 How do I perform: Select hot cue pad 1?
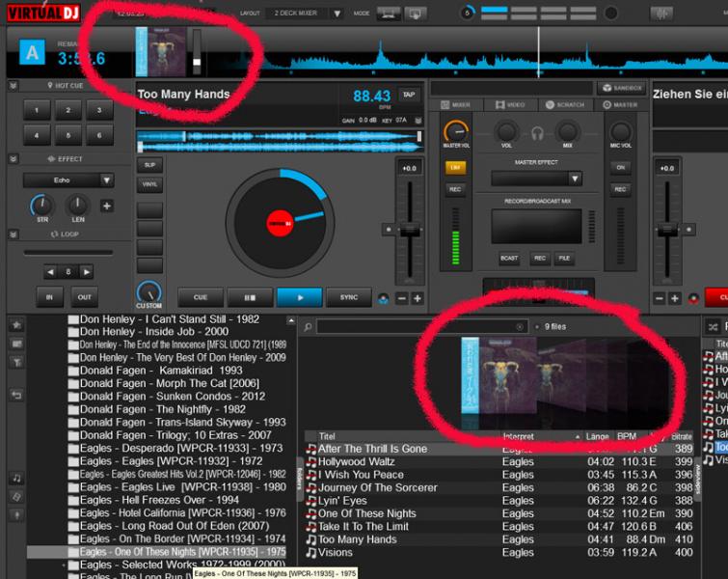click(37, 111)
